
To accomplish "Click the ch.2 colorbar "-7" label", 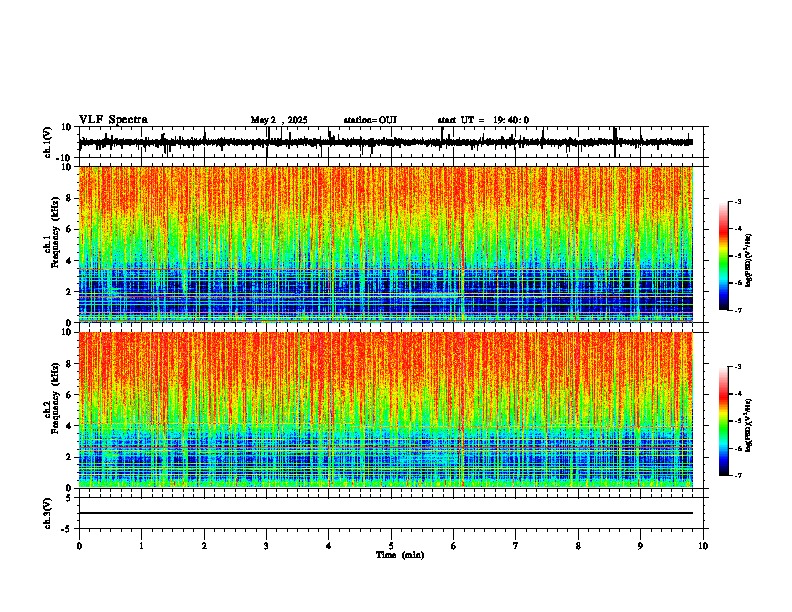I will pyautogui.click(x=737, y=476).
